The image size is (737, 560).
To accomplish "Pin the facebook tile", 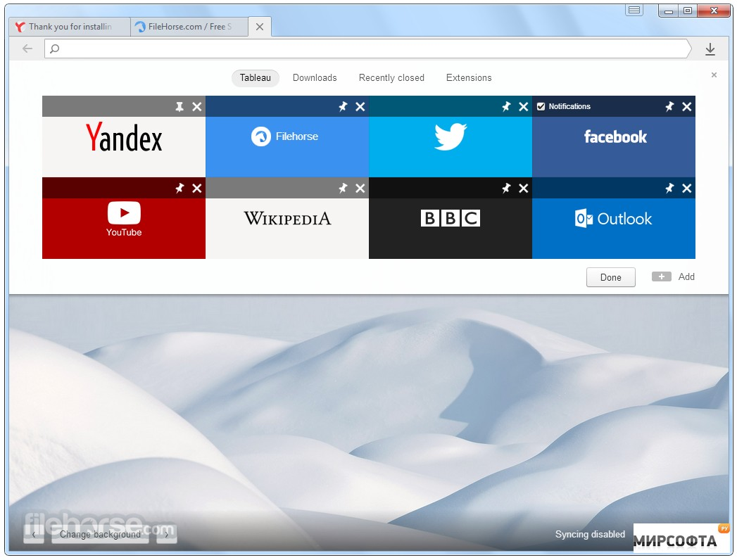I will coord(669,107).
